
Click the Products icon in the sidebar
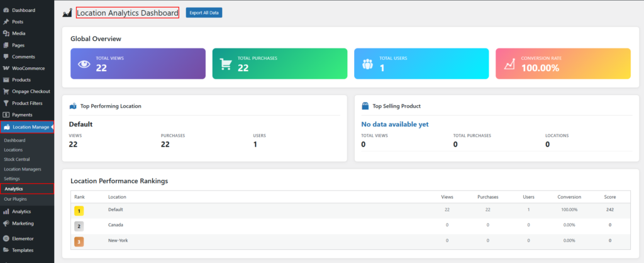(6, 80)
